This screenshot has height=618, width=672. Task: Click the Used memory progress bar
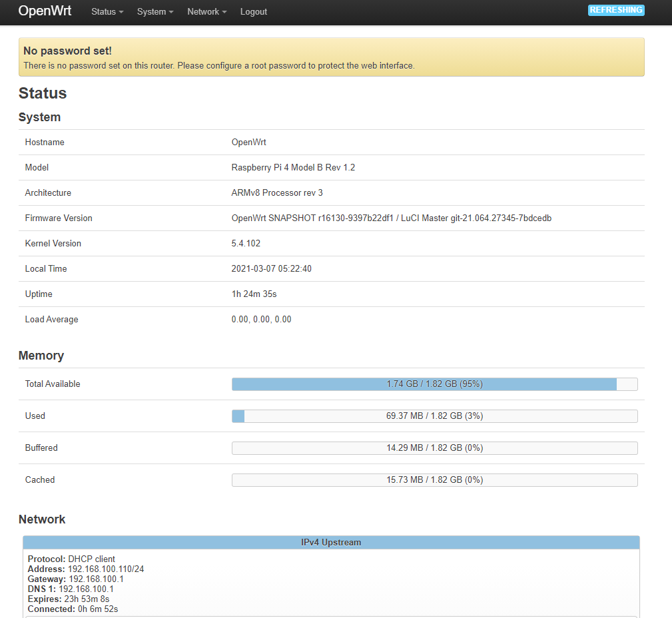pos(434,416)
